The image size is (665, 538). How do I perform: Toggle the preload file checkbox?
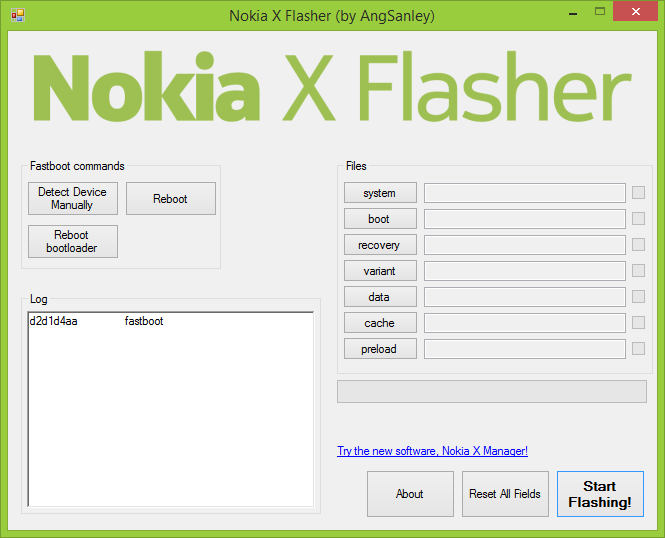pos(638,348)
